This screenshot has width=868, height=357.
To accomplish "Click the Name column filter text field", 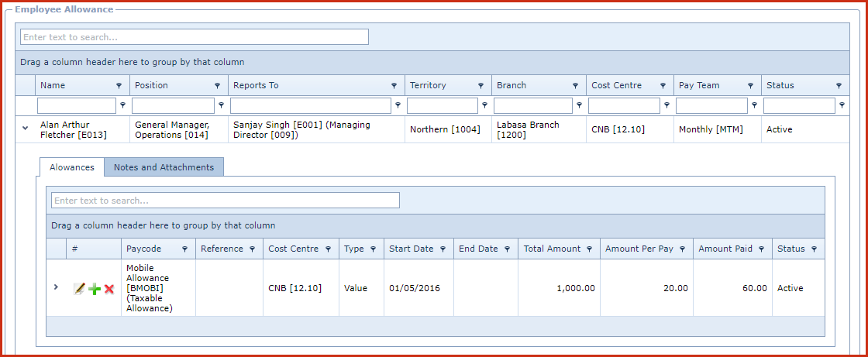I will (x=76, y=105).
